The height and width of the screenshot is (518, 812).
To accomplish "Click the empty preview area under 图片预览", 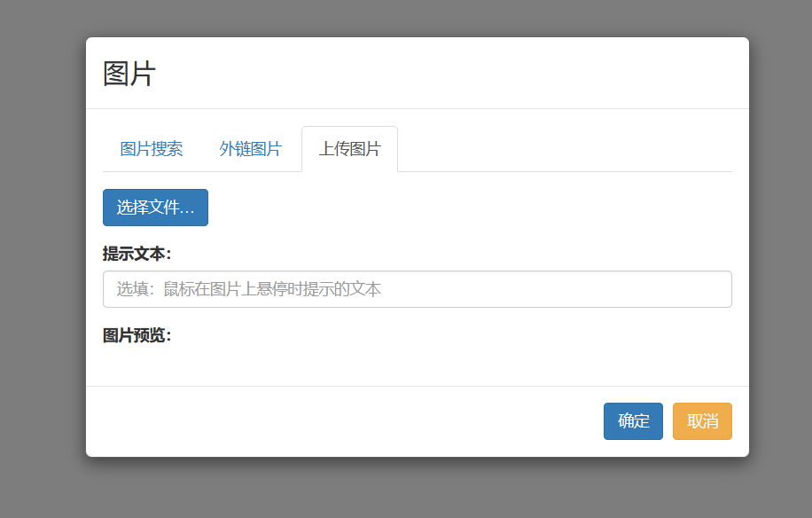I will (x=418, y=365).
